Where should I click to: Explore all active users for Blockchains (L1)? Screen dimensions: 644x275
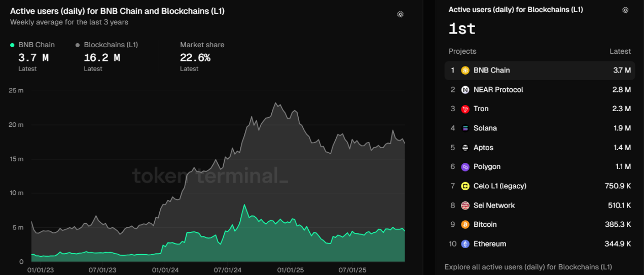pyautogui.click(x=528, y=267)
